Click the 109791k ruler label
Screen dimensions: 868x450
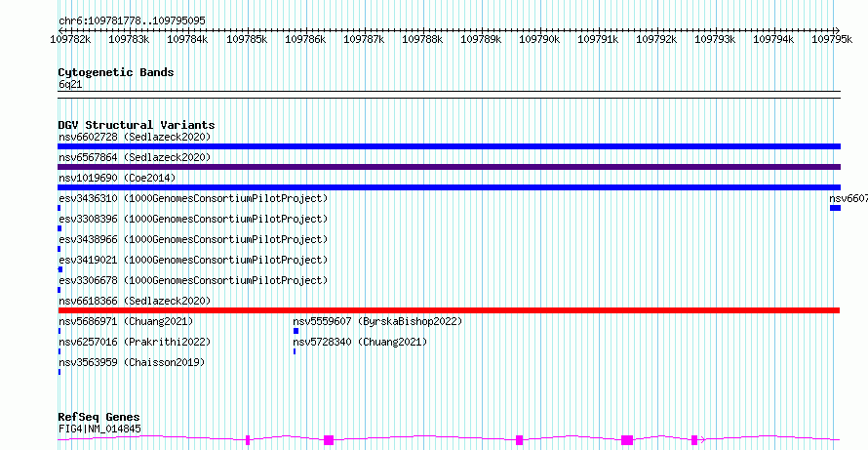599,39
